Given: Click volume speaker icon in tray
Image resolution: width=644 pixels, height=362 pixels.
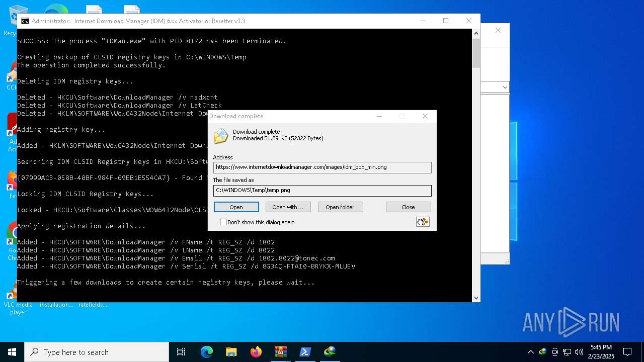Looking at the screenshot, I should [x=579, y=352].
